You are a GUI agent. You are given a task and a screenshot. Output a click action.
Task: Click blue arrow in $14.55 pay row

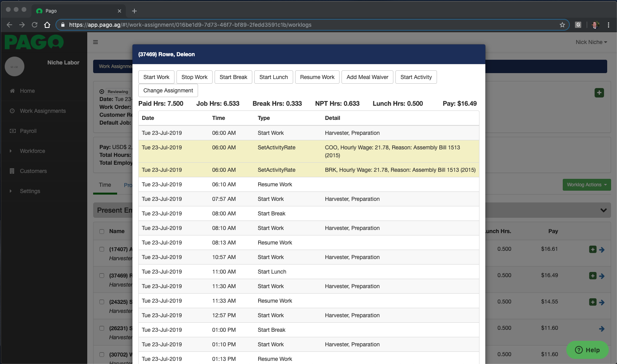pos(602,302)
